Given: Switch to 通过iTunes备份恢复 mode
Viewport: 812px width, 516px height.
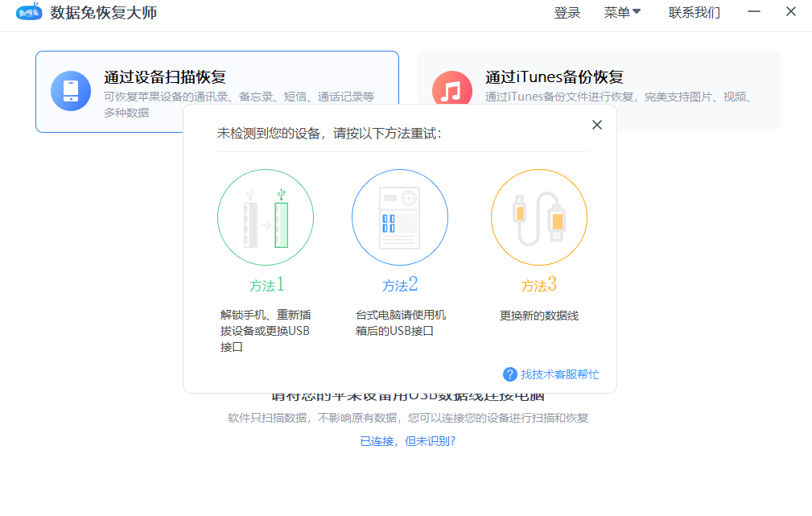Looking at the screenshot, I should pos(554,77).
